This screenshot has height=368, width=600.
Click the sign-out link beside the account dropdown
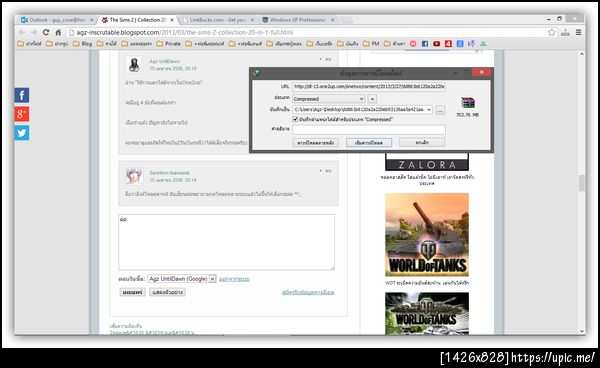pyautogui.click(x=234, y=279)
